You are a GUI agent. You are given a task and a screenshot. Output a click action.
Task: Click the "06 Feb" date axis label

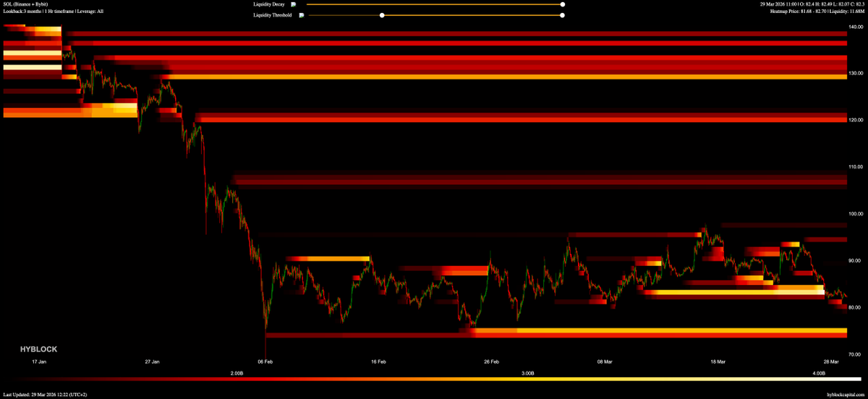tap(265, 361)
